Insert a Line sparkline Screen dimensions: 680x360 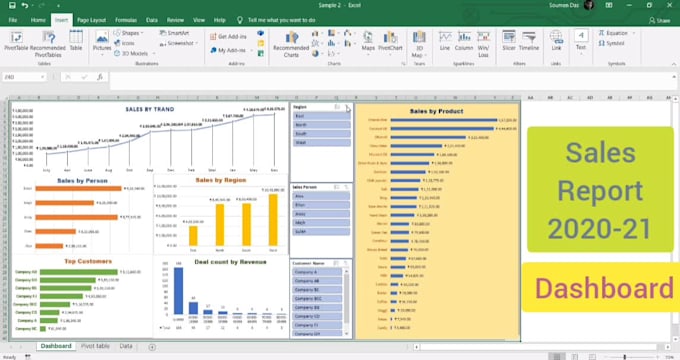coord(445,41)
